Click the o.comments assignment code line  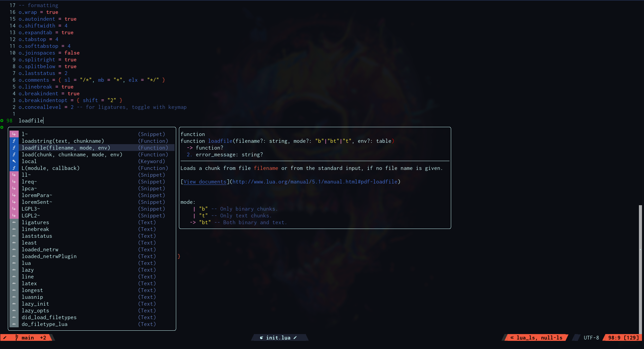point(92,80)
